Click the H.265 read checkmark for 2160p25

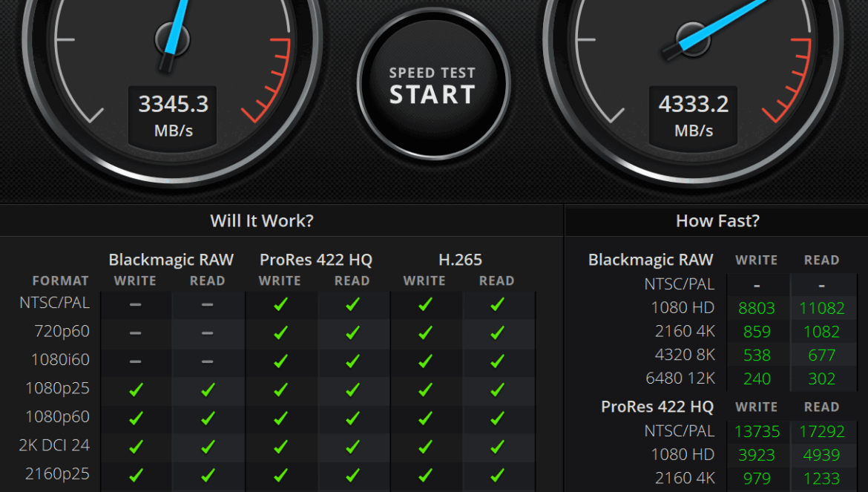click(497, 476)
